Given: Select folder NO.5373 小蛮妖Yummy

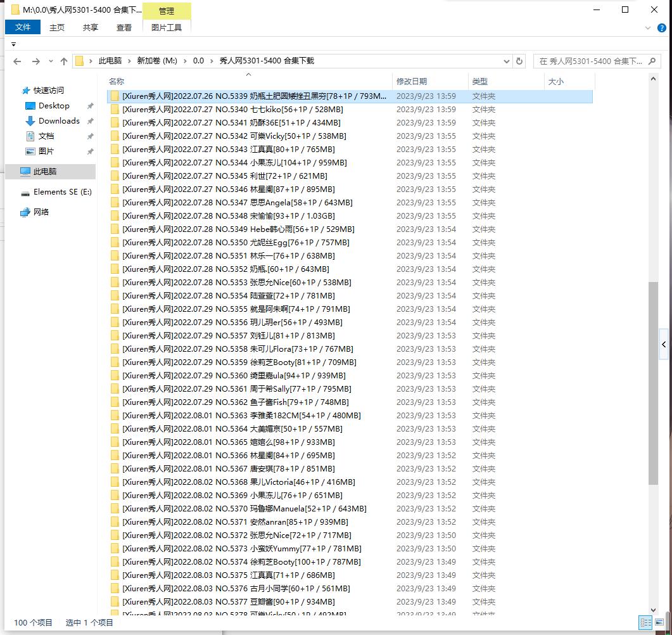Looking at the screenshot, I should click(x=242, y=548).
